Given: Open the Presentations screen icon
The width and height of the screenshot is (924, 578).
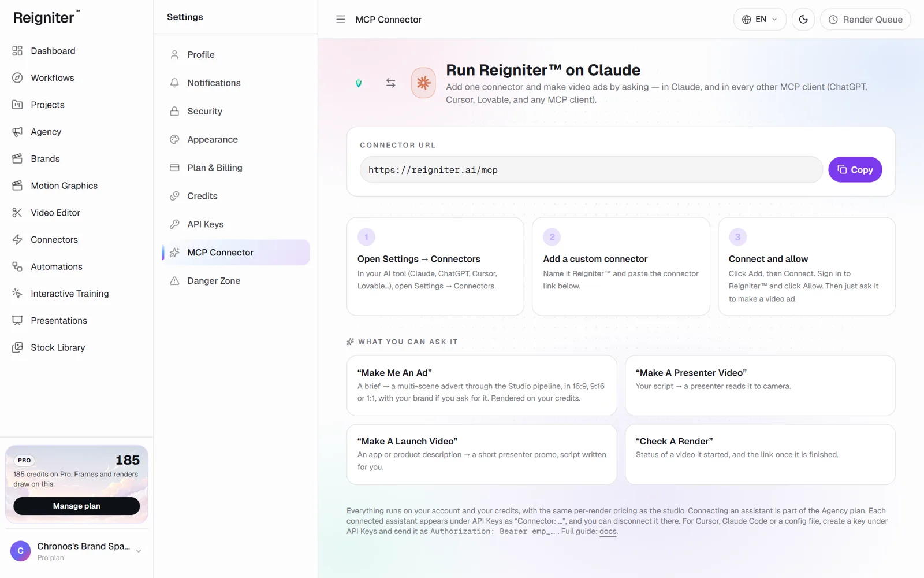Looking at the screenshot, I should click(x=17, y=320).
